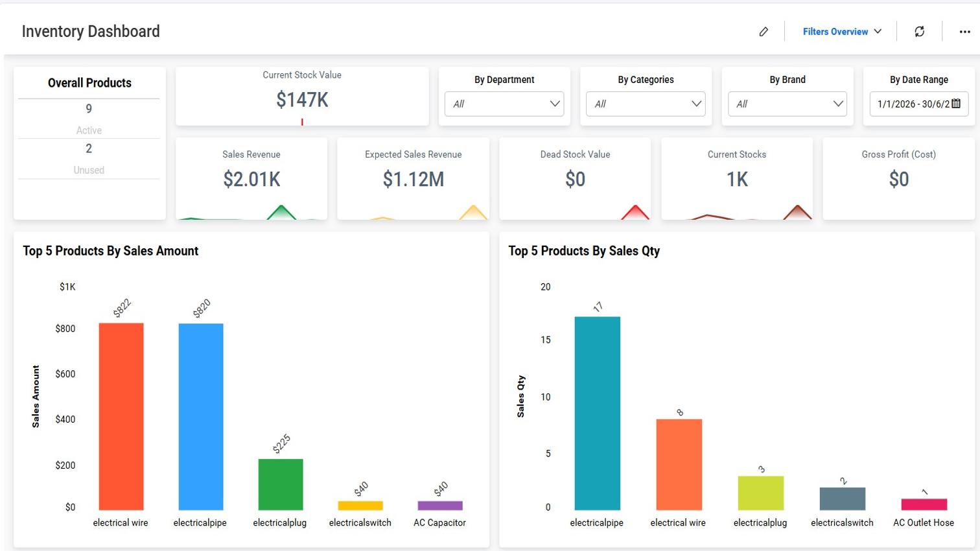The width and height of the screenshot is (980, 551).
Task: Click the Active products count 9
Action: click(x=89, y=109)
